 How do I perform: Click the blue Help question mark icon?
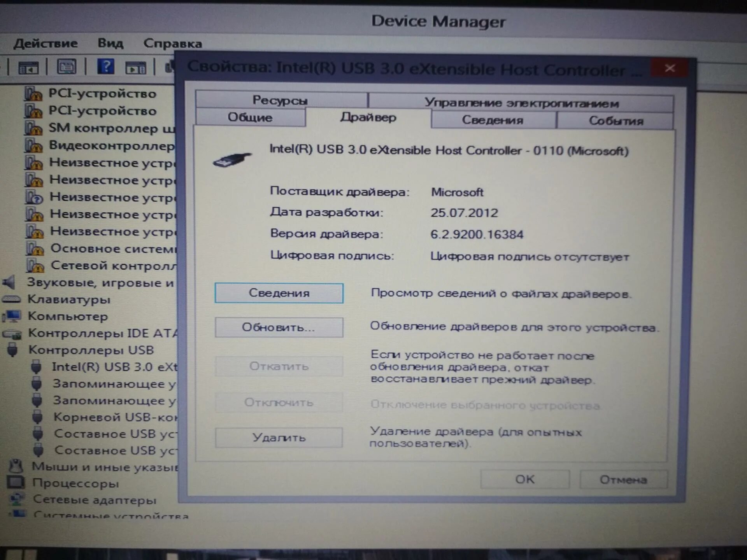point(106,67)
